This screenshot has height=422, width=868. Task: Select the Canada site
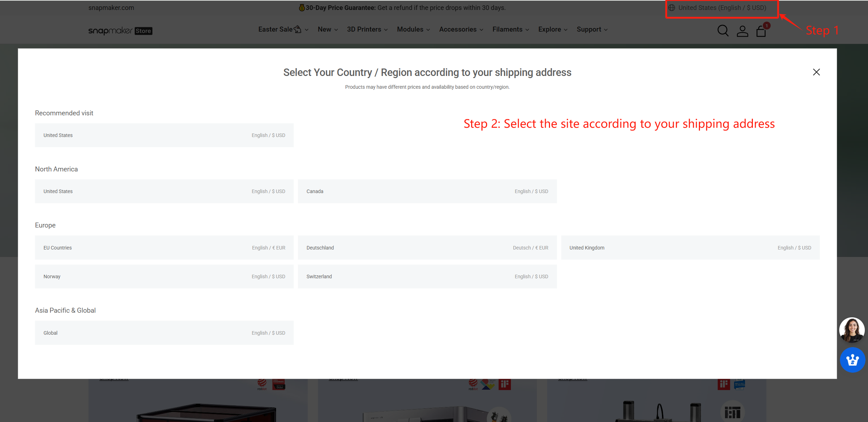(x=427, y=191)
